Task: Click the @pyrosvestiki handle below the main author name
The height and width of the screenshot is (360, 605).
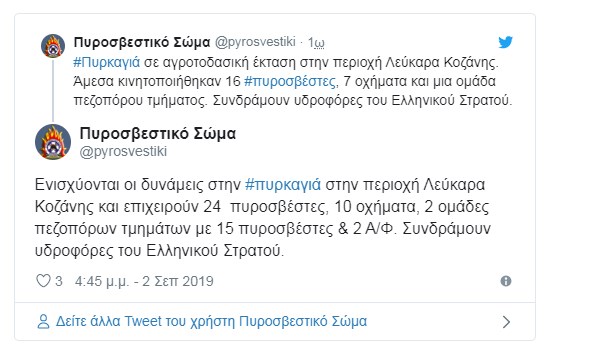Action: 123,151
